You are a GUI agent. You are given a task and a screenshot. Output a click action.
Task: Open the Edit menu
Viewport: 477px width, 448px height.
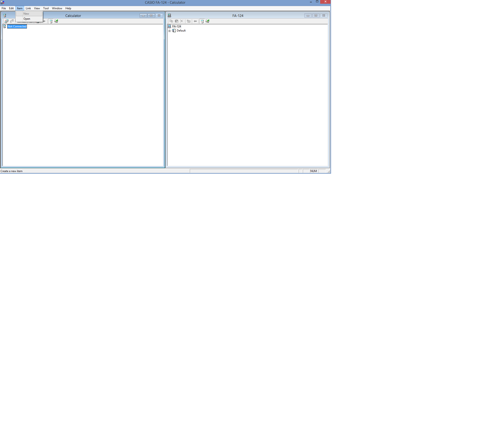click(11, 8)
